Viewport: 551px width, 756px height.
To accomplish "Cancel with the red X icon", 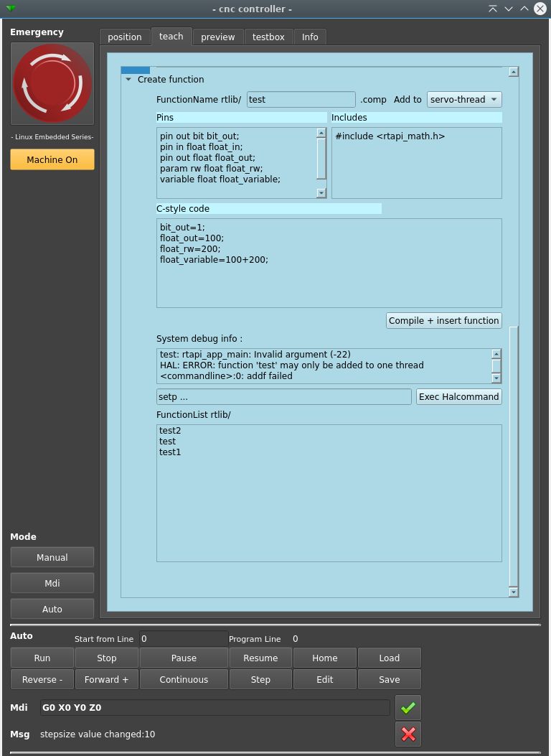I will (x=408, y=734).
